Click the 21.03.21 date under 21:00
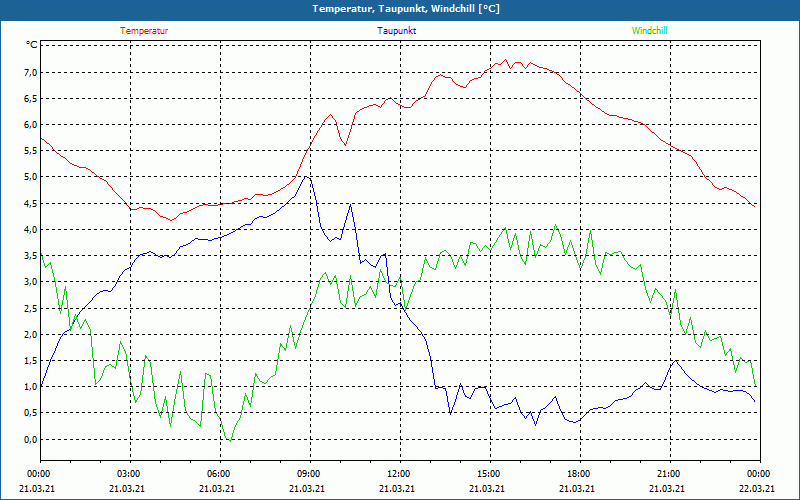 [x=667, y=488]
